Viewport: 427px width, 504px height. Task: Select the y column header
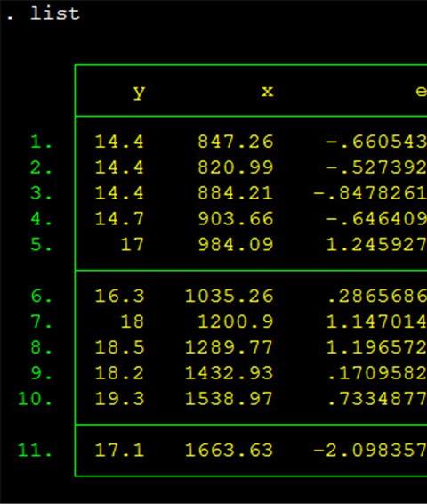tap(139, 93)
